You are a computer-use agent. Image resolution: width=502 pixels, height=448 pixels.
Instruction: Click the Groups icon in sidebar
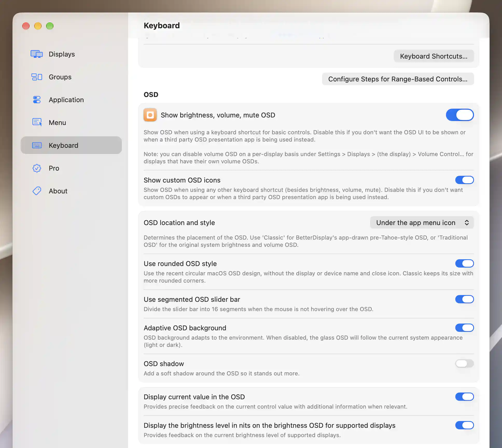pyautogui.click(x=37, y=77)
